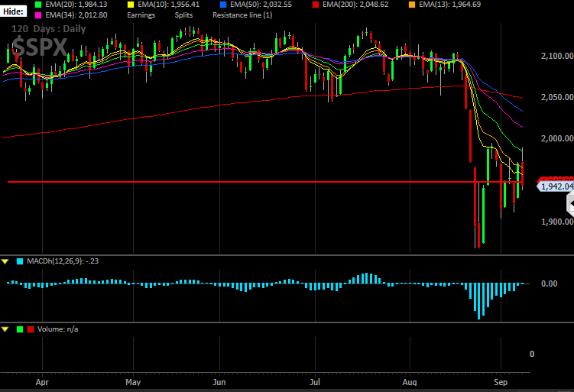Click the Sep label on the time axis

pos(501,382)
